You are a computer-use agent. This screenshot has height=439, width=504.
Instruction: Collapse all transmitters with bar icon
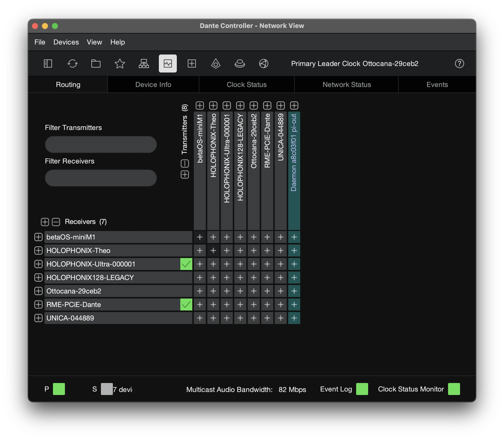(x=185, y=163)
